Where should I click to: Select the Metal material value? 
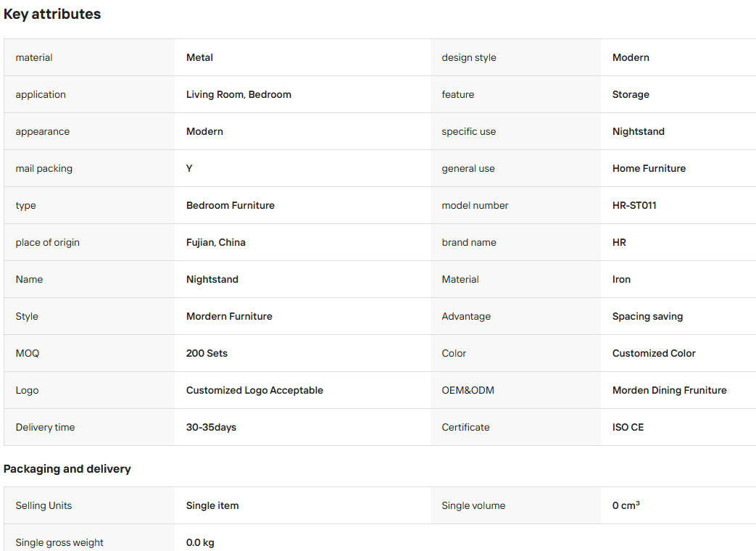click(x=199, y=57)
